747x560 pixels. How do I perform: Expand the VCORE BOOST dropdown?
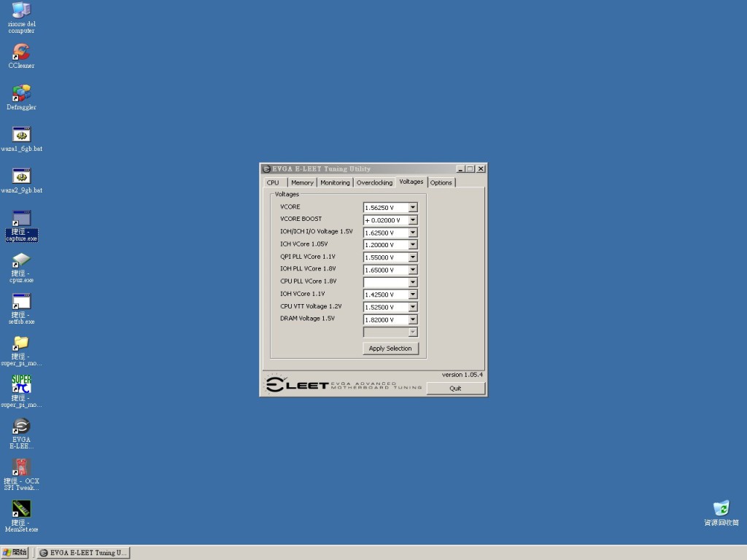point(413,220)
